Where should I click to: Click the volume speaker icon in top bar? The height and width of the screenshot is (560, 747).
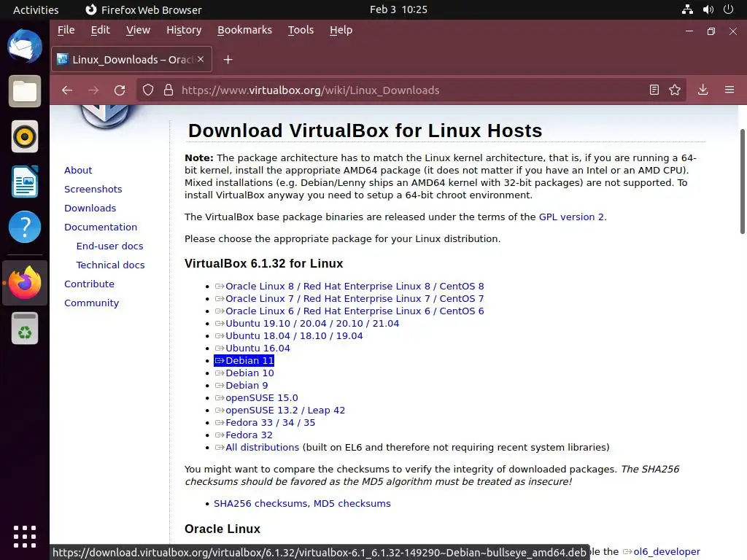[708, 9]
